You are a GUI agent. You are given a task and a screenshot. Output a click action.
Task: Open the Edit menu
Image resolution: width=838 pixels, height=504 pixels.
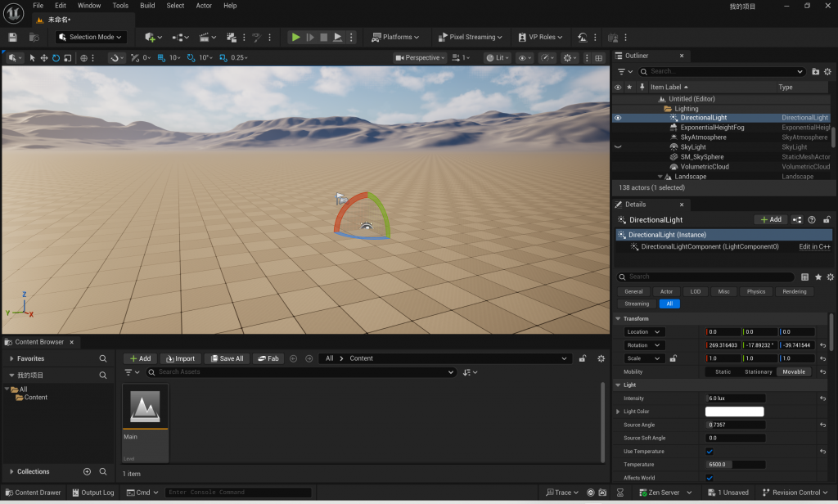(61, 6)
